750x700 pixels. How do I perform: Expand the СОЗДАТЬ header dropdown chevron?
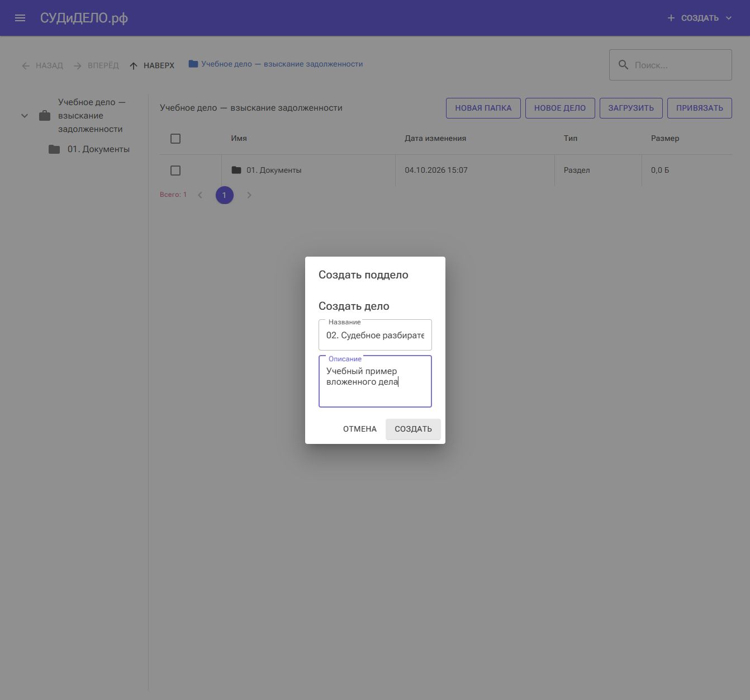[x=729, y=18]
